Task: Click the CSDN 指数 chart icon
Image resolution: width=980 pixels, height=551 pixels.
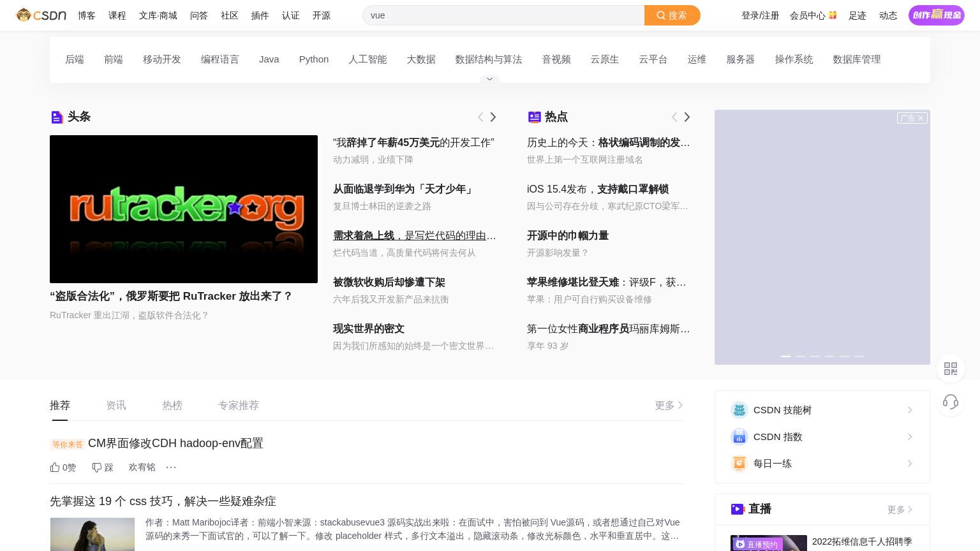Action: (739, 437)
